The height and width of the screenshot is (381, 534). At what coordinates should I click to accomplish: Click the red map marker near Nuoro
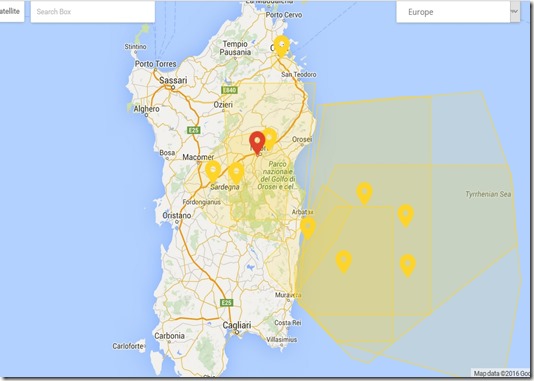pyautogui.click(x=257, y=143)
